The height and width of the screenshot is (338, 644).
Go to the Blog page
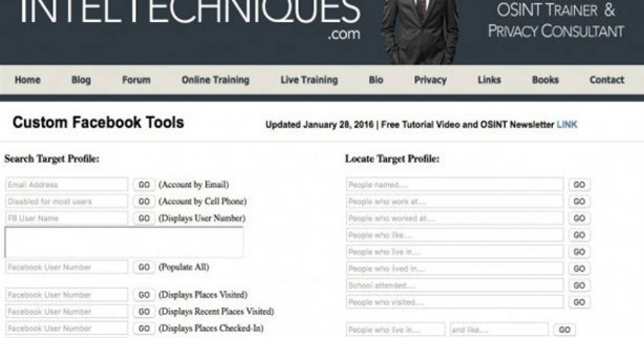[81, 80]
